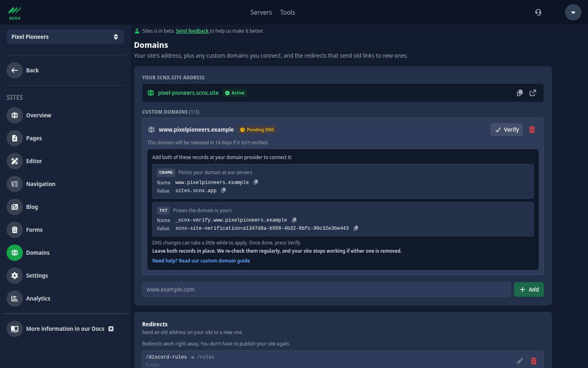This screenshot has height=368, width=588.
Task: Open the custom domain guide link
Action: pos(201,261)
